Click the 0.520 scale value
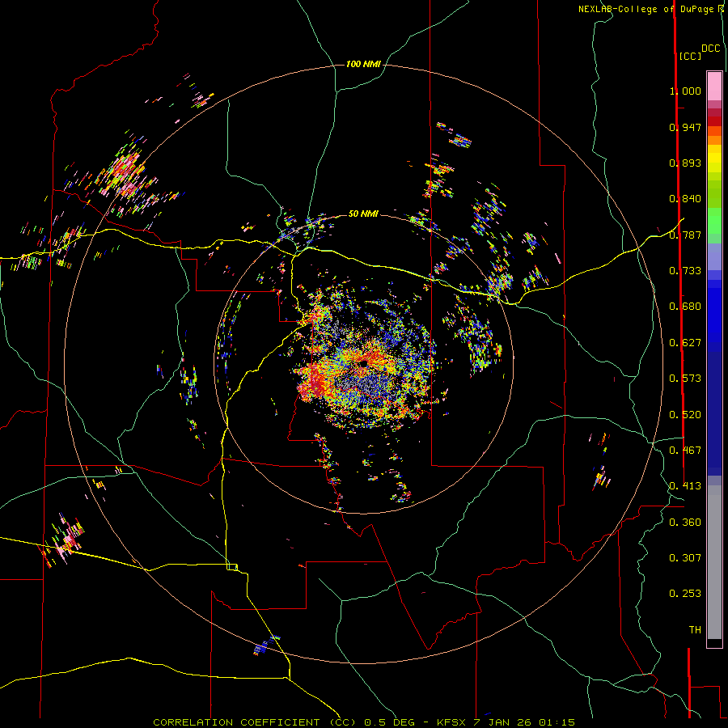 tap(685, 415)
